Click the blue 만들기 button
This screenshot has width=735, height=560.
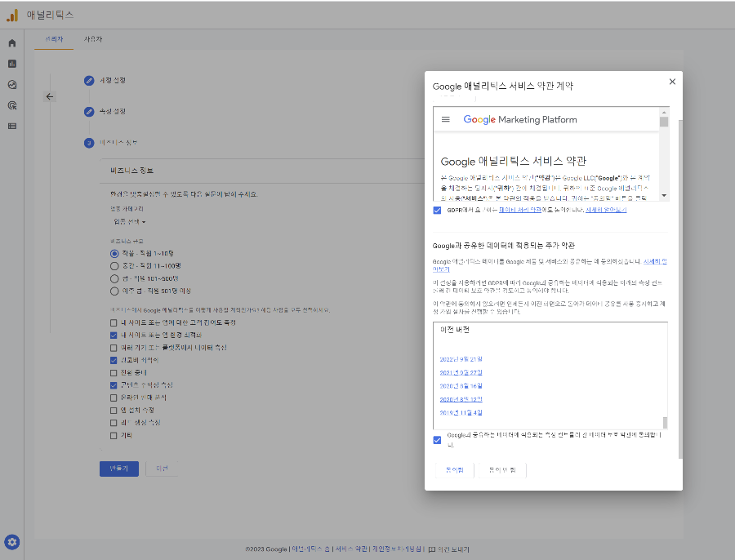[119, 469]
